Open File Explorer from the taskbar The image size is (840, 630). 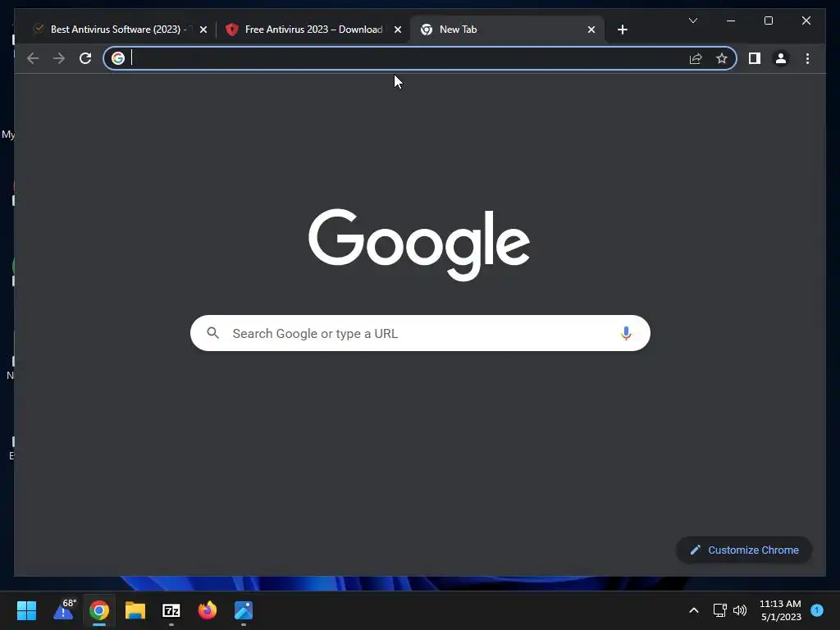(135, 610)
